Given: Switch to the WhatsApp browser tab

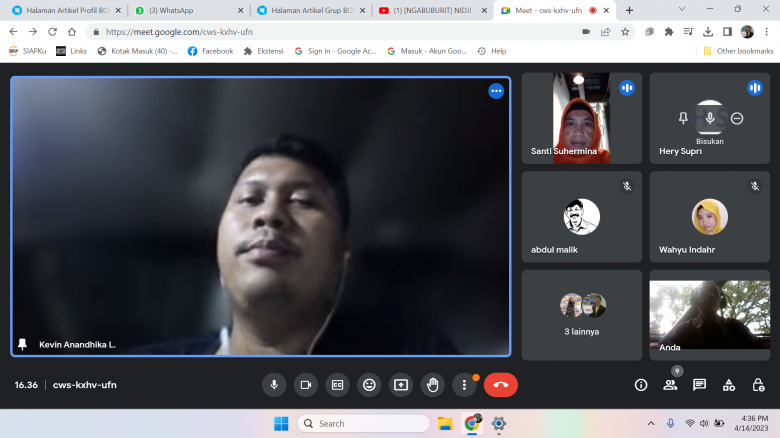Looking at the screenshot, I should point(185,10).
